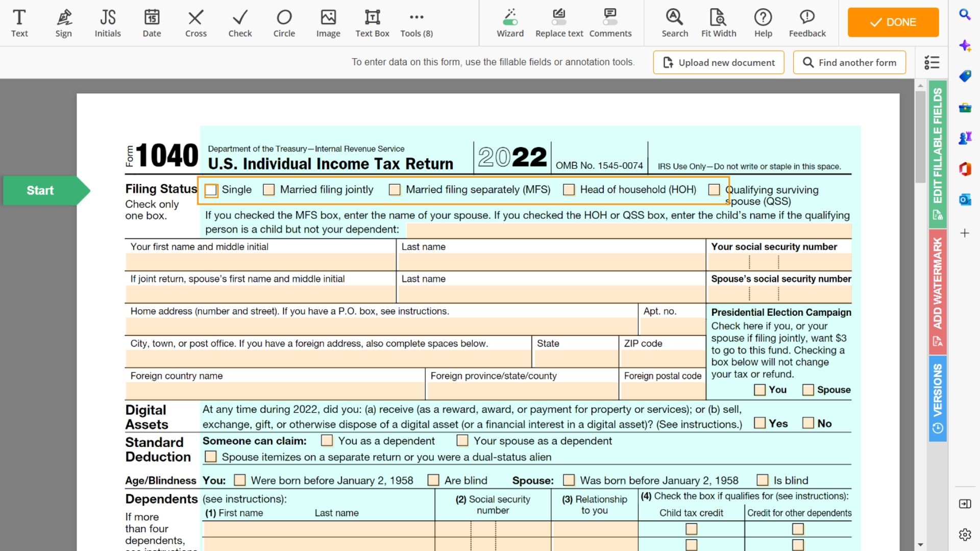Screen dimensions: 980x551
Task: Open the Comments panel
Action: pyautogui.click(x=610, y=22)
